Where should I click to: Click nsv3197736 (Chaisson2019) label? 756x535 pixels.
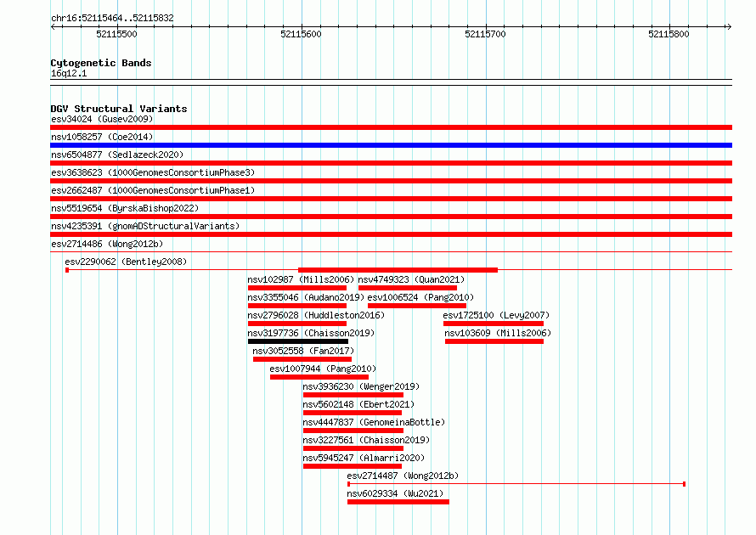coord(311,333)
